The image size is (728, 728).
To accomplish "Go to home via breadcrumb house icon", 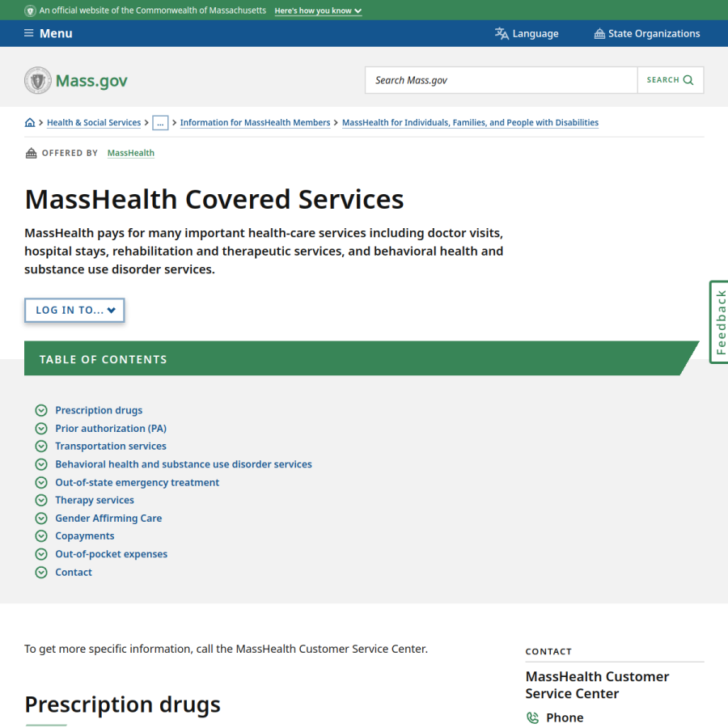I will (30, 122).
